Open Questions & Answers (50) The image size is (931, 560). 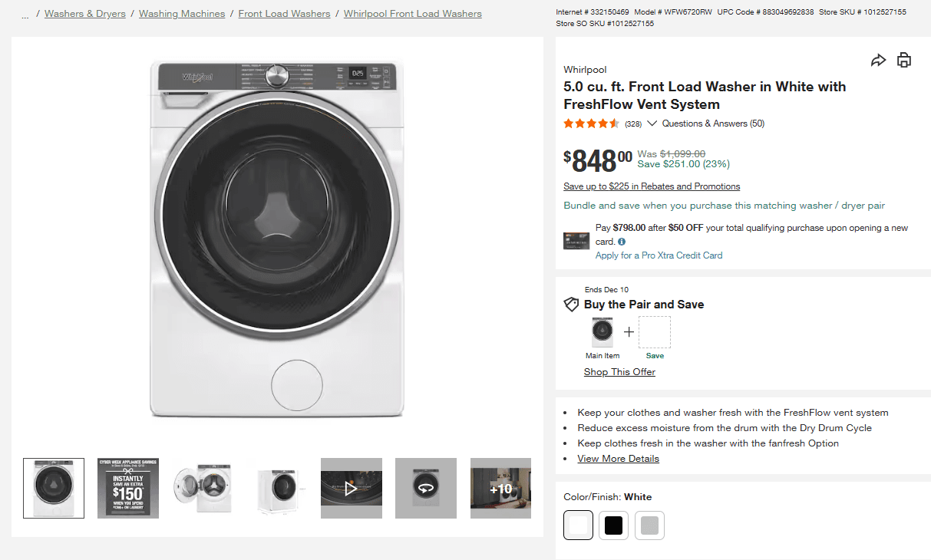[x=712, y=123]
